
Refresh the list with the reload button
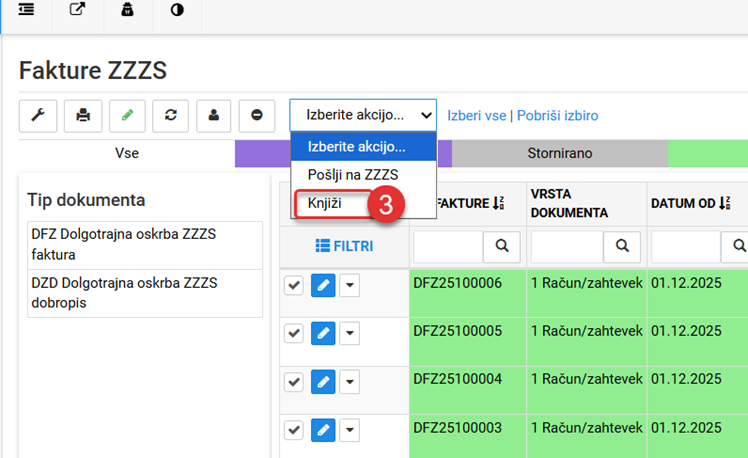coord(170,116)
